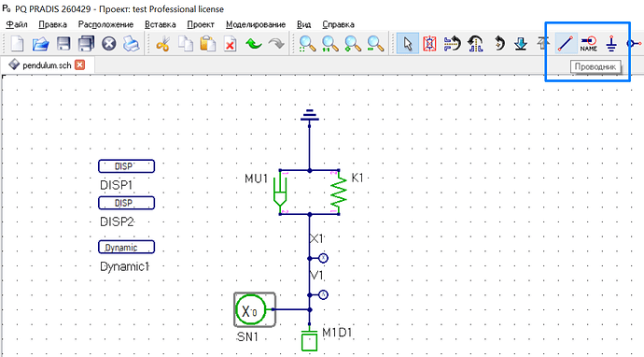Open the Моделирование menu
Image resolution: width=644 pixels, height=357 pixels.
coord(256,24)
